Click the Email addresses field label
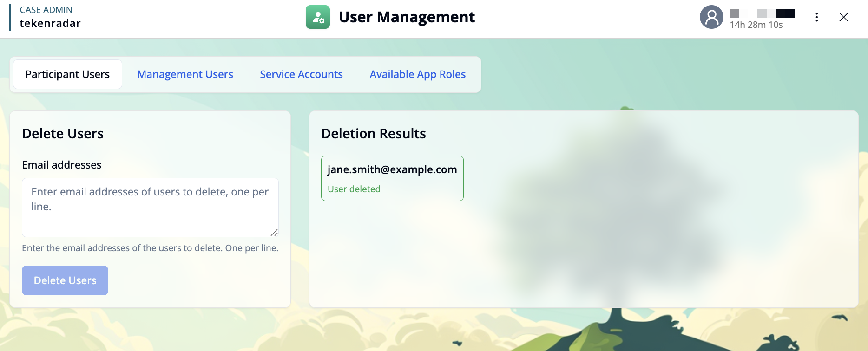868x351 pixels. [62, 165]
